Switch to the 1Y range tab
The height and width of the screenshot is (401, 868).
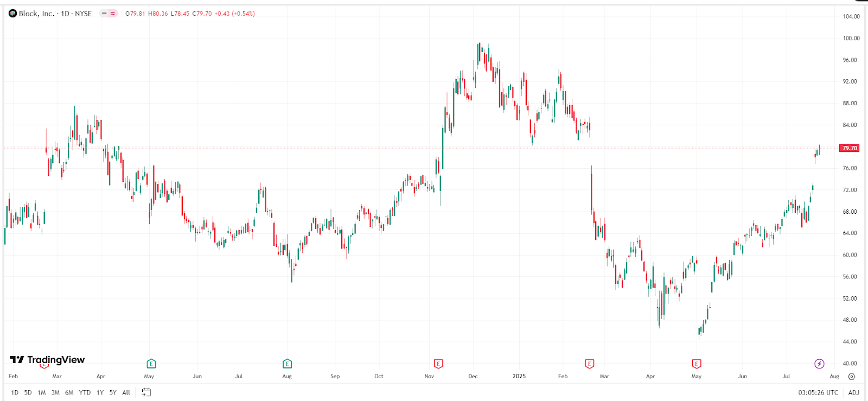99,392
